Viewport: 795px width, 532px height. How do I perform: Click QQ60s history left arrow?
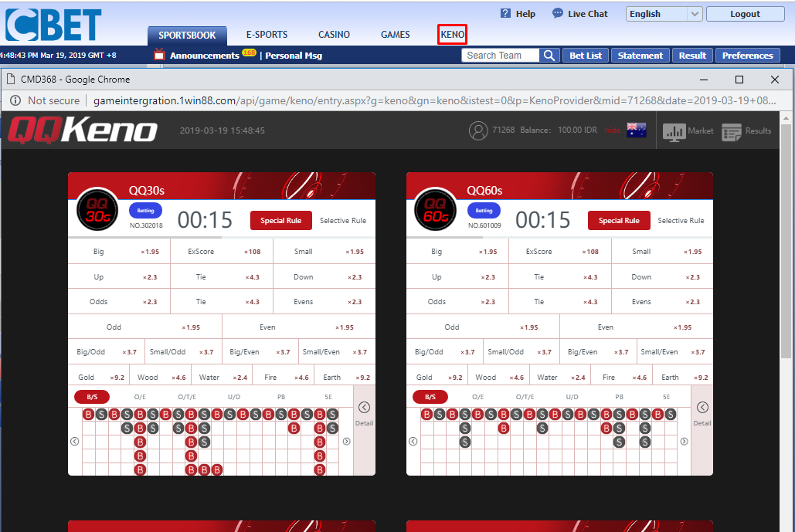[413, 442]
